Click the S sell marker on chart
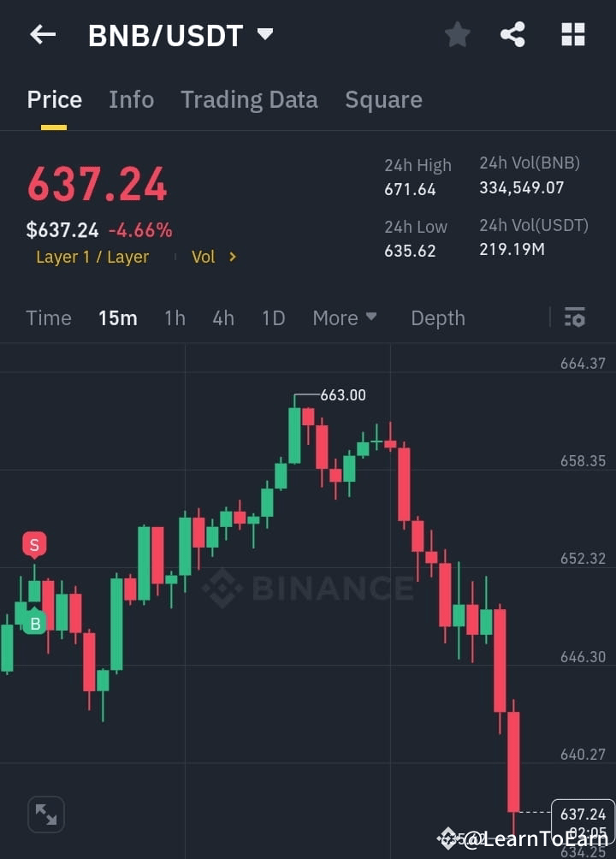The height and width of the screenshot is (859, 616). (x=34, y=544)
